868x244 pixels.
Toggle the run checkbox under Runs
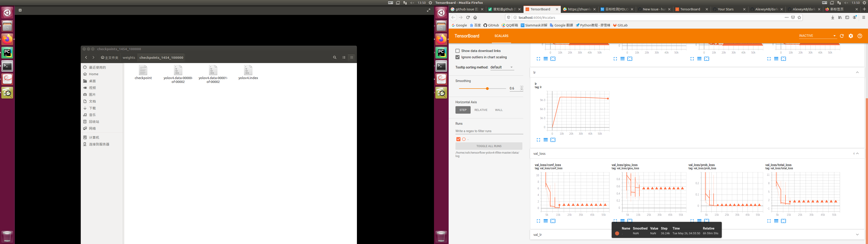click(x=458, y=139)
